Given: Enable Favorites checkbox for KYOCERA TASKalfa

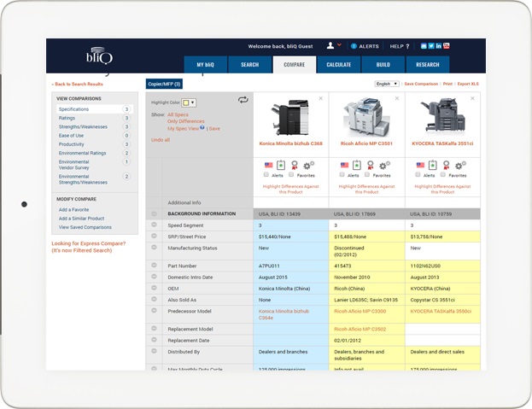Looking at the screenshot, I should click(x=443, y=174).
